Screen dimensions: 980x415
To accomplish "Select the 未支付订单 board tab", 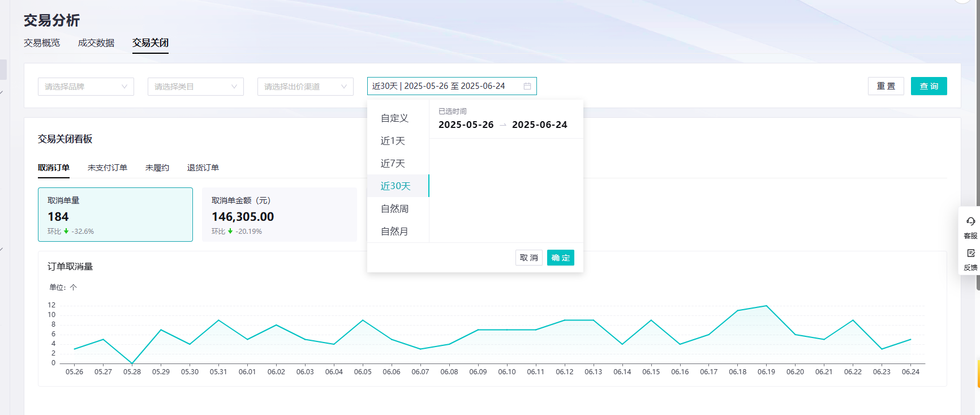I will [x=108, y=168].
